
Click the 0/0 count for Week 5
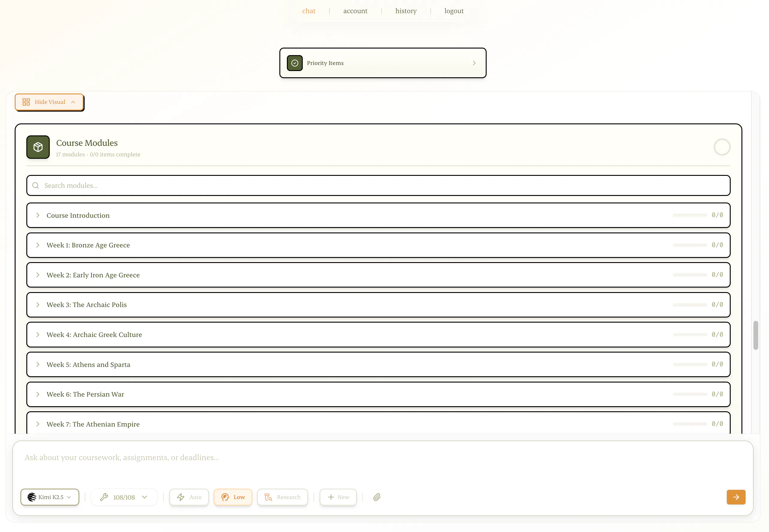(717, 364)
